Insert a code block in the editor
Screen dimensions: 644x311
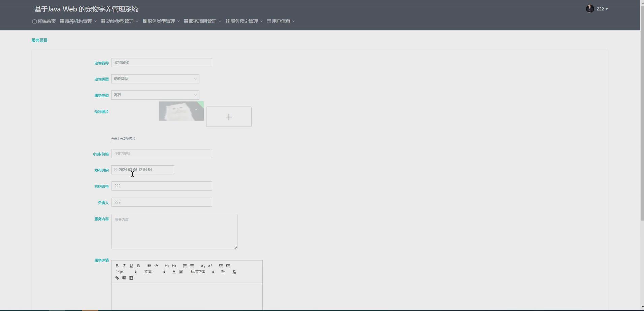[156, 266]
